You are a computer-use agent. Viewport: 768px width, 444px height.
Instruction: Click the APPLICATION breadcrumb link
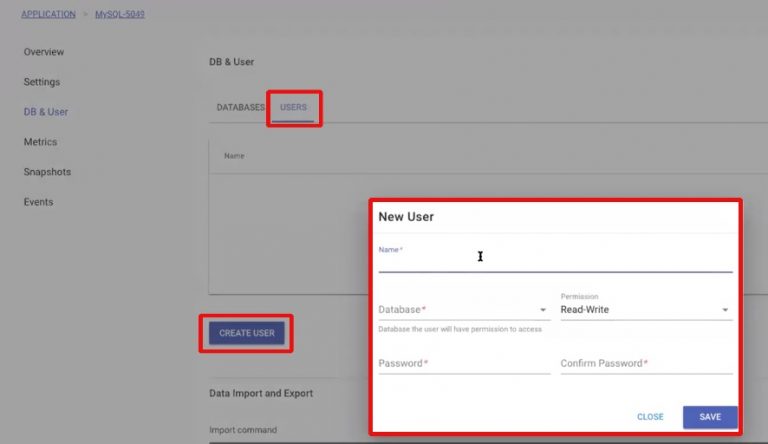pos(48,14)
